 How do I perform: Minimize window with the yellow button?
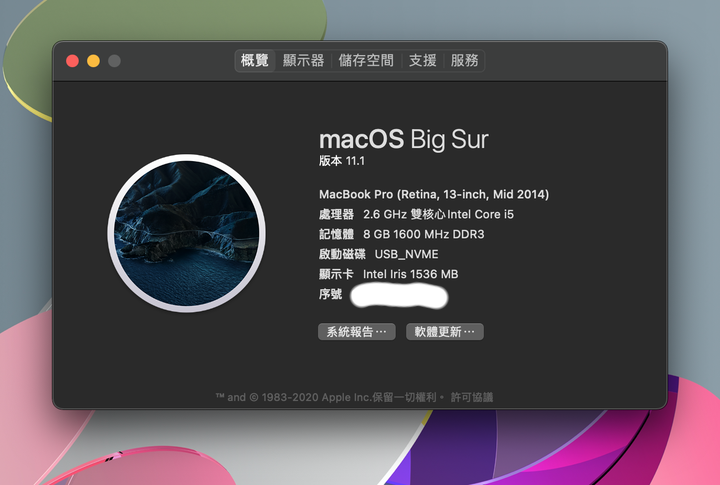pos(93,61)
